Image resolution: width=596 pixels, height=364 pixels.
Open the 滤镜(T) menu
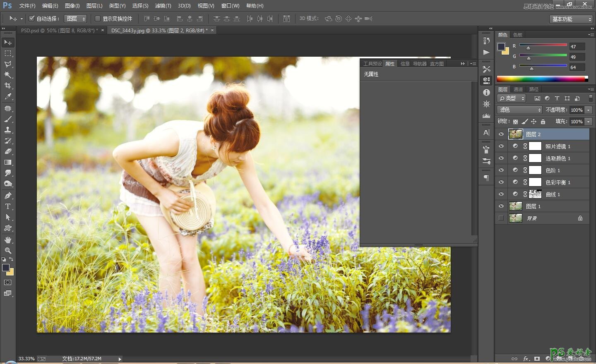coord(163,6)
